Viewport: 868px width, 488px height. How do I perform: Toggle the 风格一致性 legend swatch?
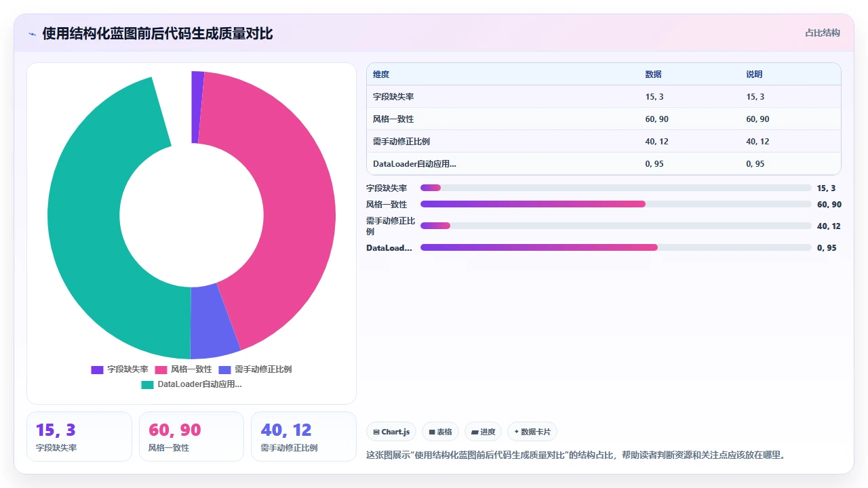tap(161, 369)
